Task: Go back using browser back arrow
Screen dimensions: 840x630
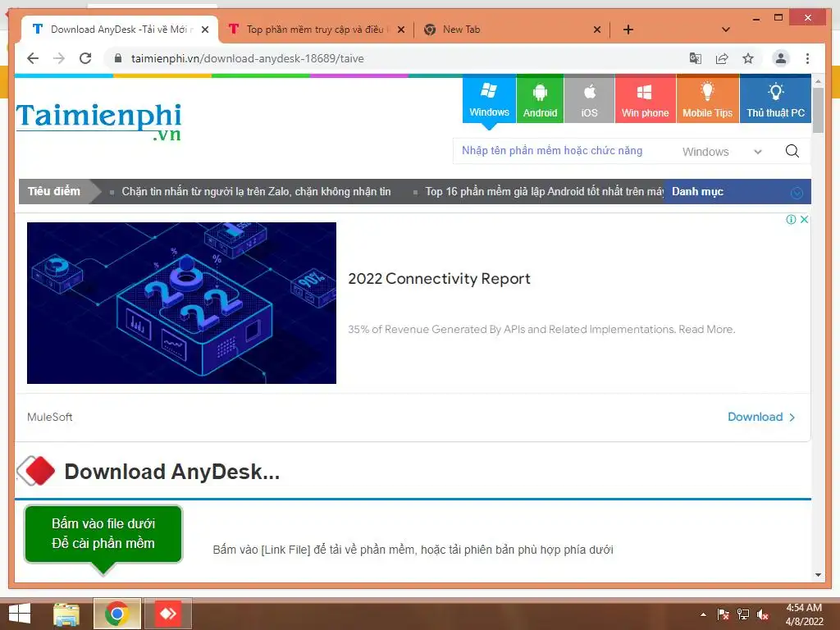Action: coord(33,58)
